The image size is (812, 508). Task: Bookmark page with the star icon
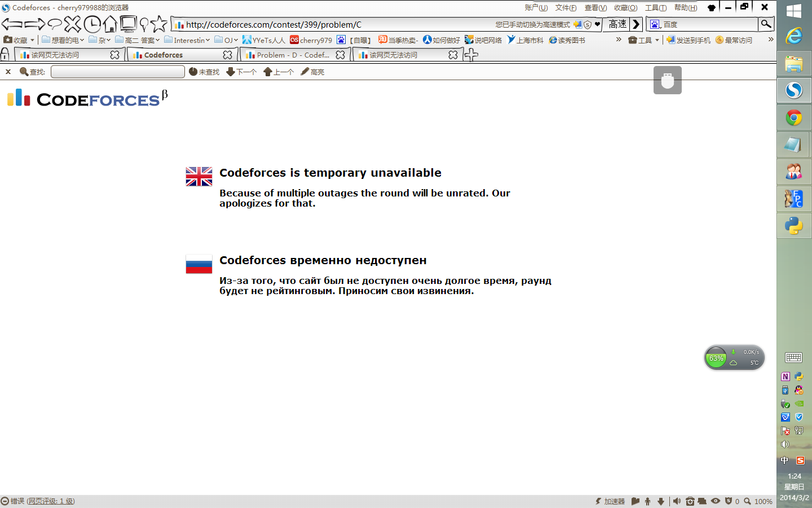pyautogui.click(x=159, y=24)
